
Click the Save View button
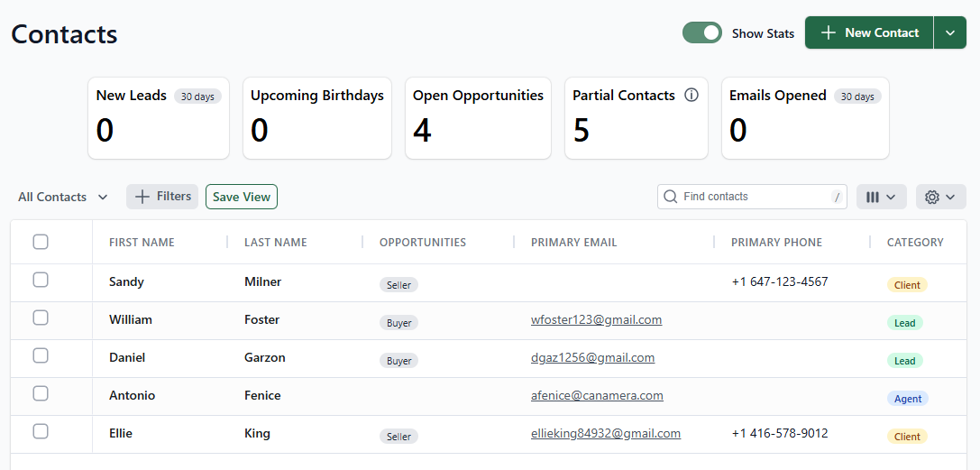pos(242,197)
